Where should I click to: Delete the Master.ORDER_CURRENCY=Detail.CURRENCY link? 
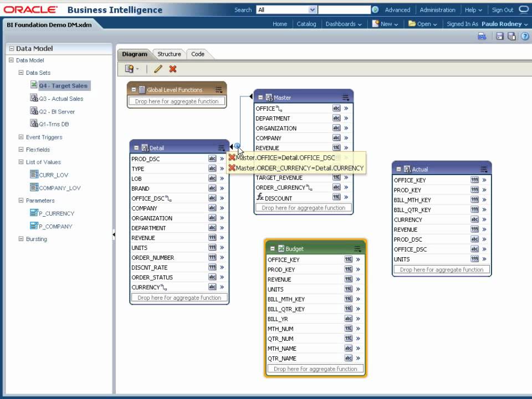click(232, 167)
